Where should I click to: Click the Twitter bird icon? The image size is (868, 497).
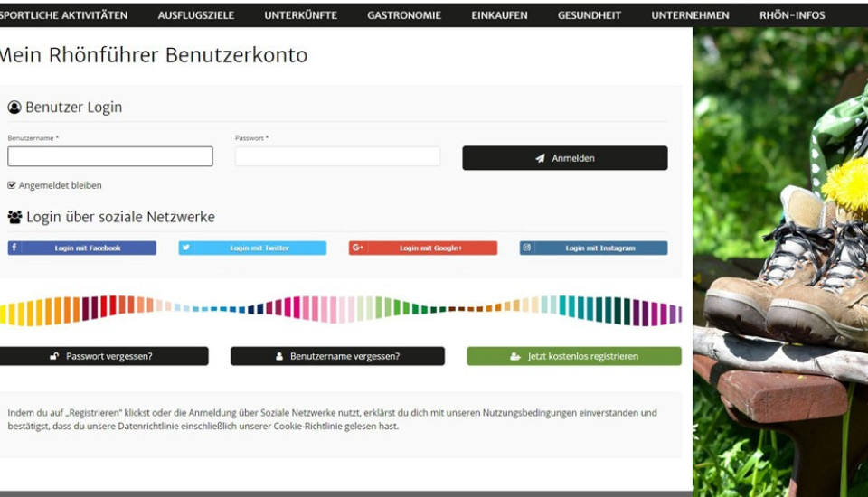(186, 248)
